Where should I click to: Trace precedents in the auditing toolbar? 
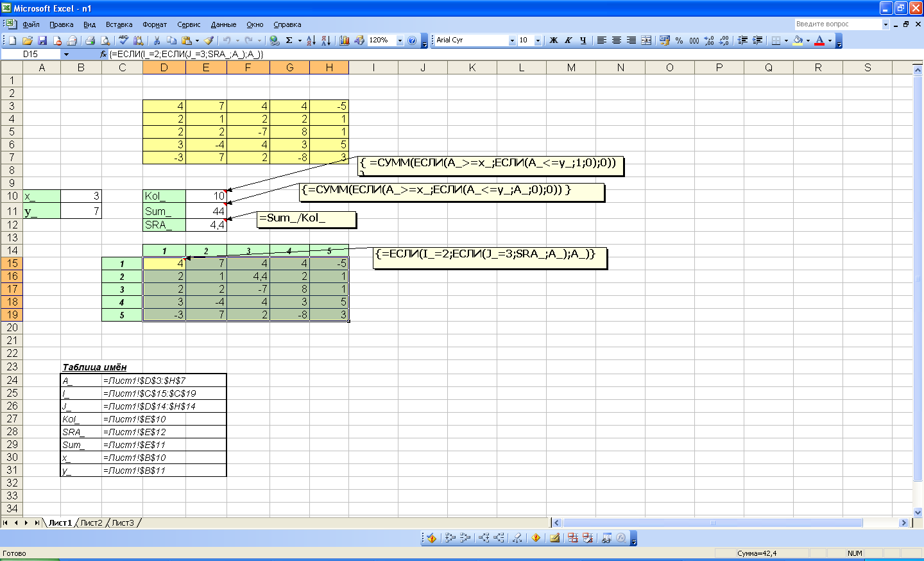click(450, 538)
